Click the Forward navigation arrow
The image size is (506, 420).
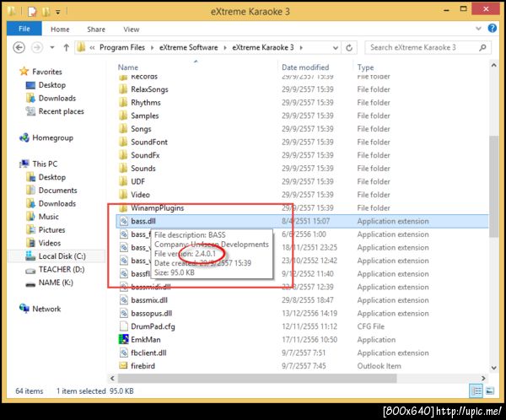point(37,48)
